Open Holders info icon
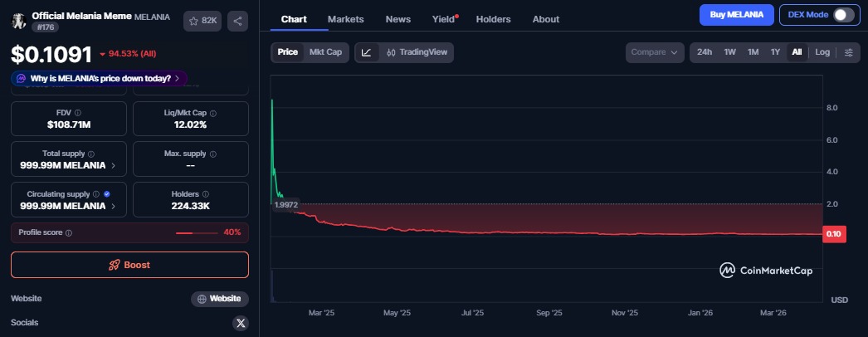 click(205, 194)
